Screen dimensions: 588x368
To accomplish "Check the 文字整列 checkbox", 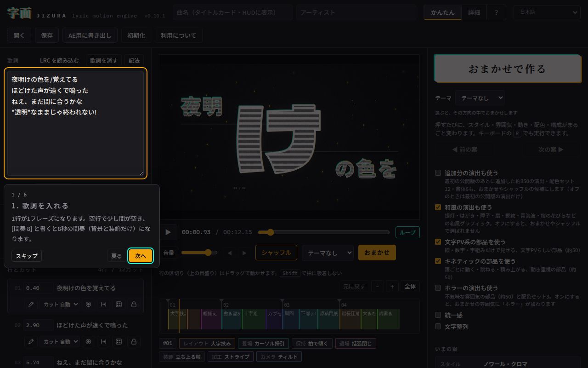I will click(x=438, y=327).
